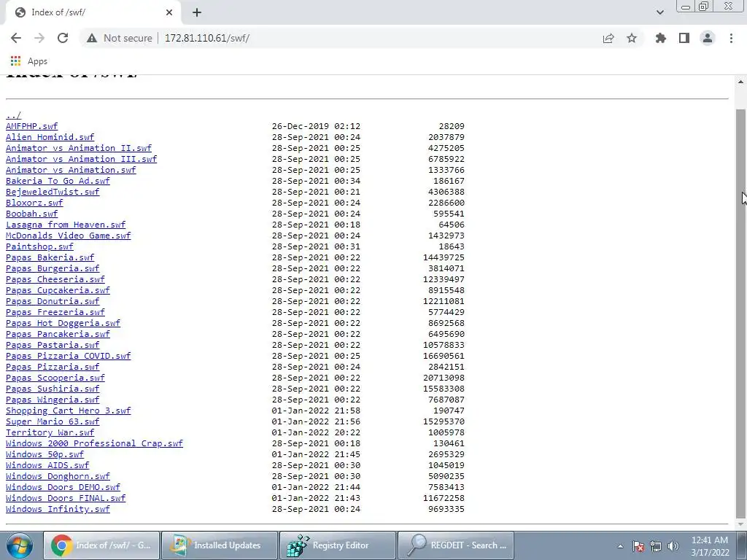This screenshot has height=560, width=747.
Task: Open Shopping Cart Hero 3.swf link
Action: point(68,411)
